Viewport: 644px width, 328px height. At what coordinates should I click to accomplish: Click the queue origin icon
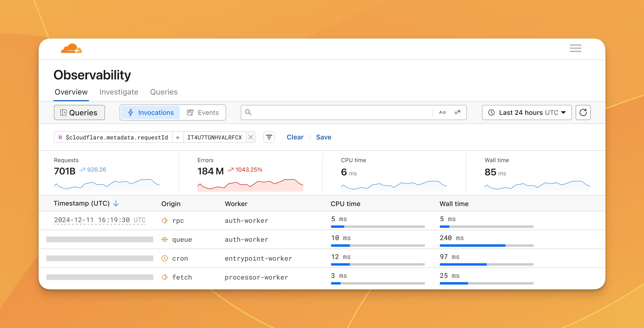165,239
